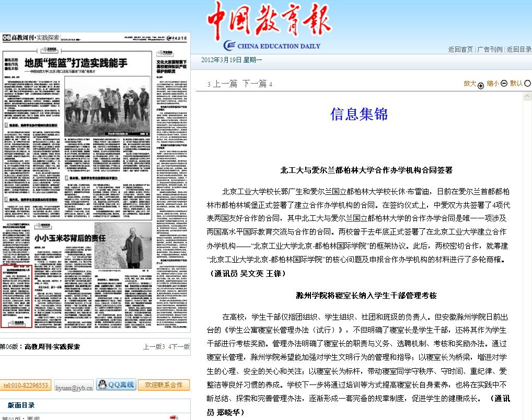The image size is (532, 420).
Task: Go to previous article 上一篇
Action: (225, 84)
